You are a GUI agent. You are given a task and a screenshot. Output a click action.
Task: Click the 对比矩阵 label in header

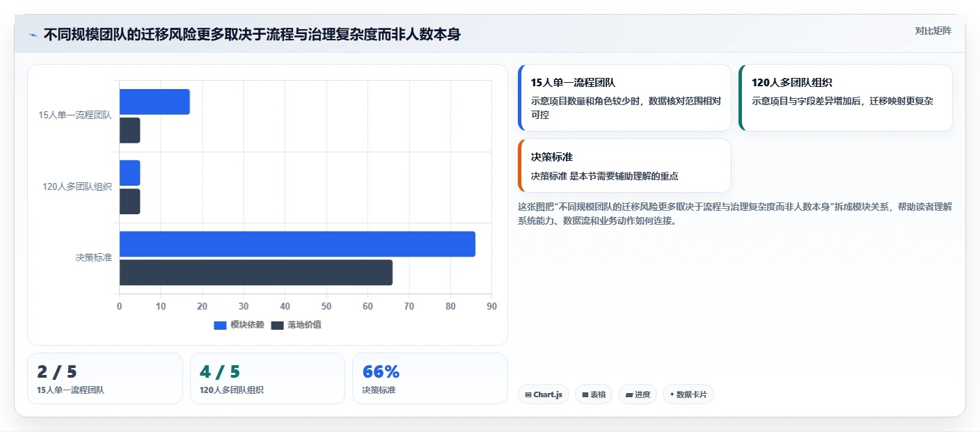933,31
